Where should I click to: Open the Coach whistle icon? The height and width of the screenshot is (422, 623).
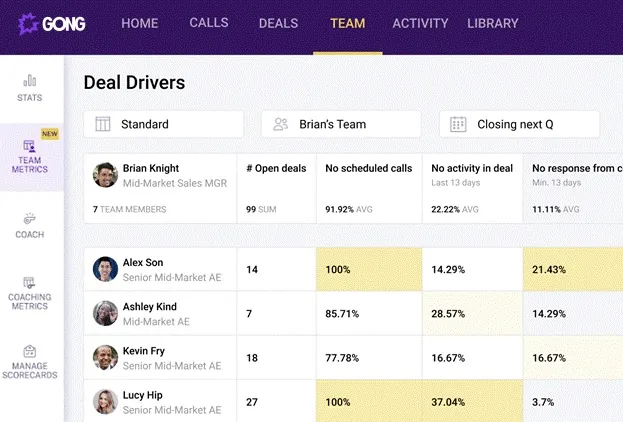[x=30, y=219]
